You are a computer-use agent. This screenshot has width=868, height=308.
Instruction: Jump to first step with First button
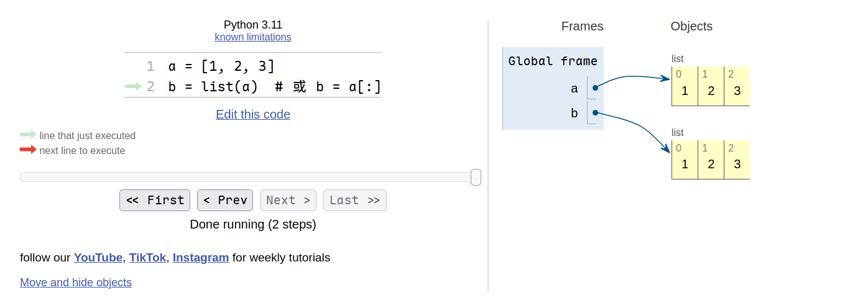coord(155,200)
